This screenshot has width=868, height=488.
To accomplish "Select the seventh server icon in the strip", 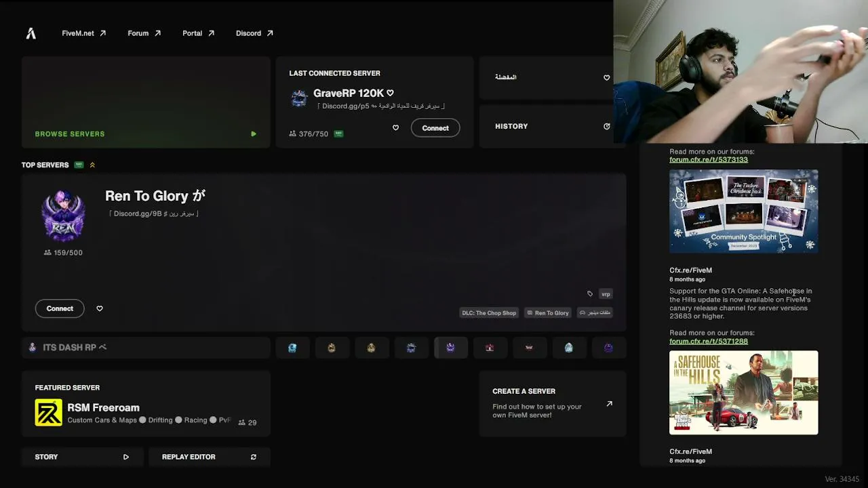I will click(x=529, y=348).
